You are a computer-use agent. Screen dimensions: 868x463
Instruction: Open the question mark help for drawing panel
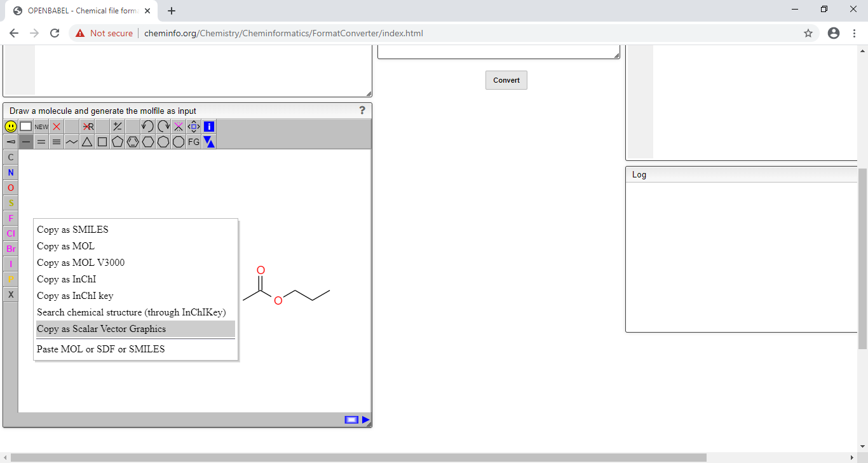[x=362, y=110]
